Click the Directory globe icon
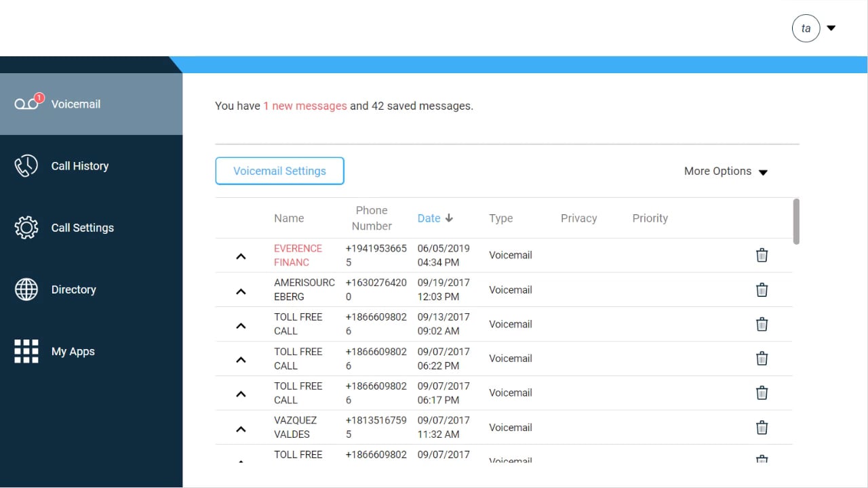 (26, 289)
